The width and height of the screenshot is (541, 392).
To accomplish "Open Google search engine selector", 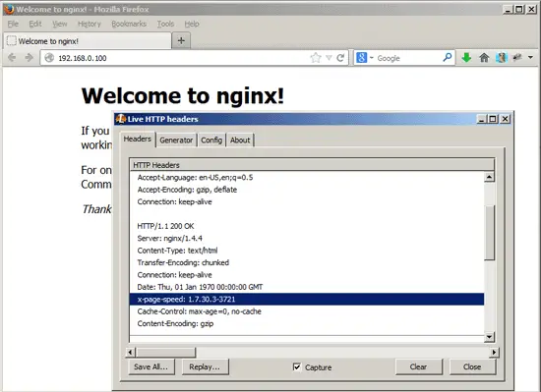I will point(364,58).
